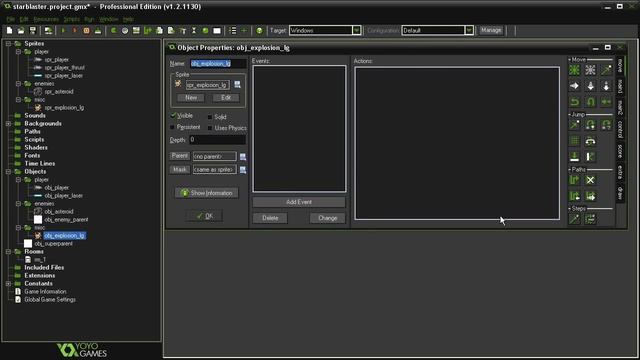Add the Set Path action
The image size is (640, 360).
(x=574, y=180)
